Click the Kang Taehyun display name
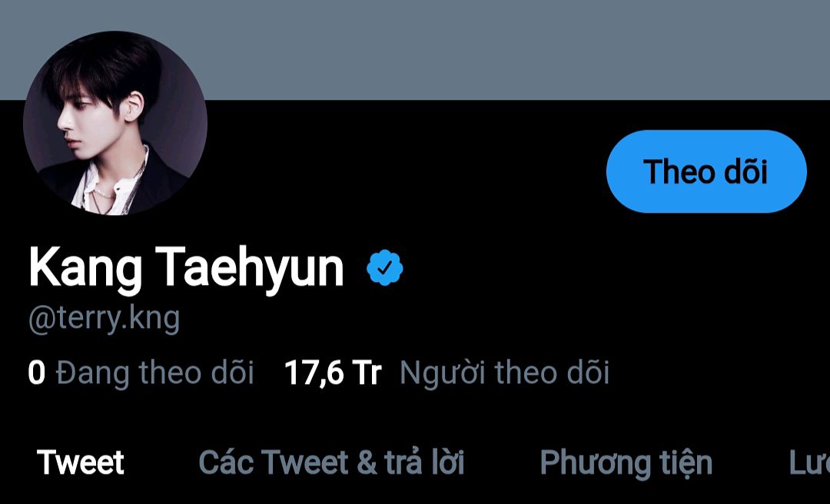Image resolution: width=830 pixels, height=504 pixels. (x=186, y=268)
